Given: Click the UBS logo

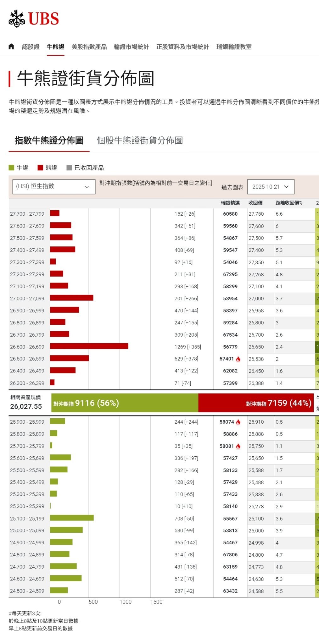Looking at the screenshot, I should coord(34,19).
